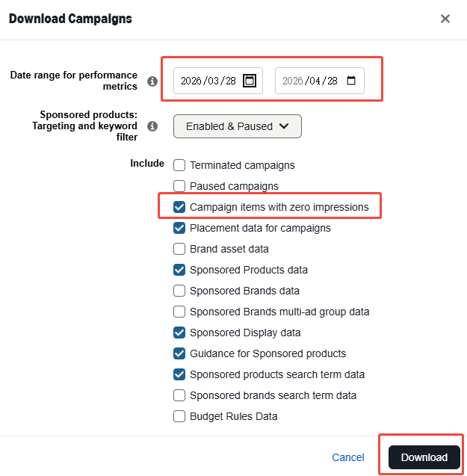Expand the Enabled & Paused dropdown
This screenshot has width=467, height=476.
tap(237, 126)
